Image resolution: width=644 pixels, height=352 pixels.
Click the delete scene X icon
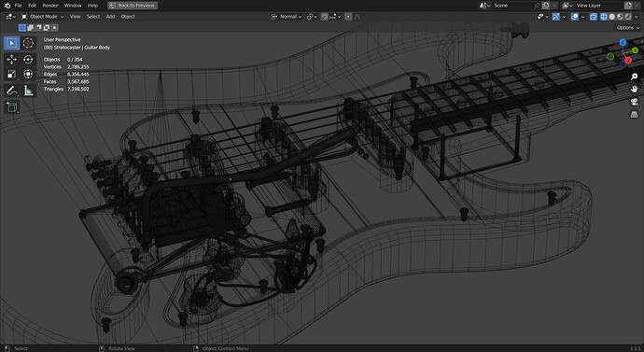coord(554,6)
